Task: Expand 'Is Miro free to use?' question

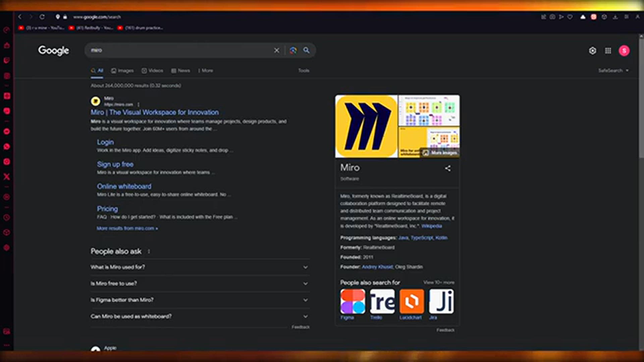Action: [200, 284]
